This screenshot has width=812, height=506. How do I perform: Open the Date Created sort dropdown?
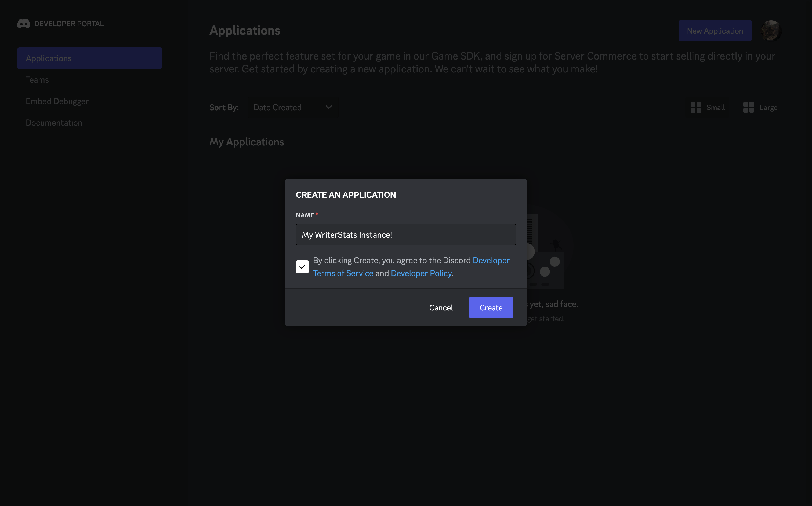click(x=293, y=107)
